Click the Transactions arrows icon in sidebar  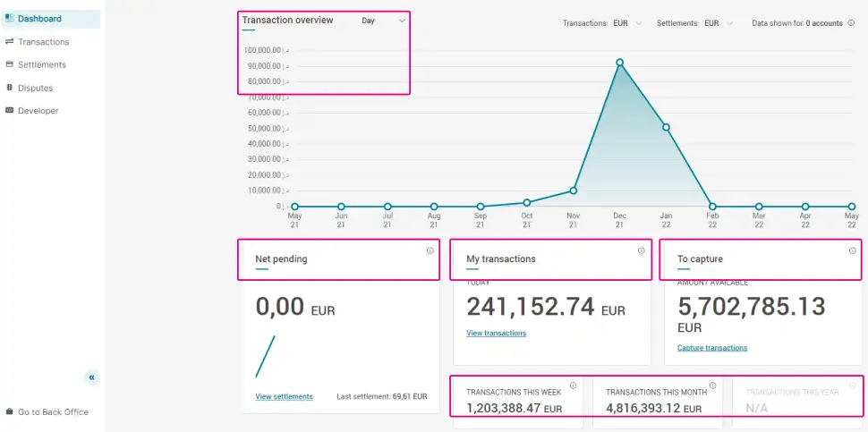pyautogui.click(x=9, y=42)
